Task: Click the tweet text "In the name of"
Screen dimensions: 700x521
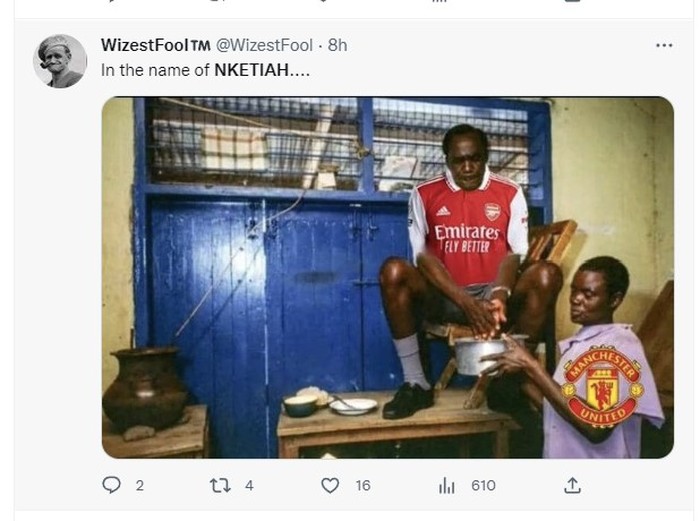Action: (x=155, y=71)
